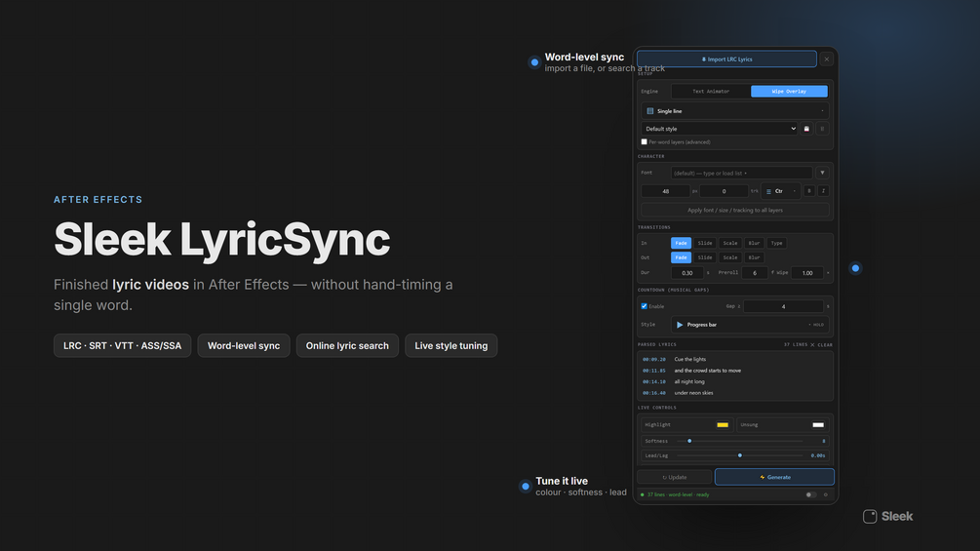The image size is (980, 551).
Task: Choose Slide for the Out transition
Action: tap(705, 257)
